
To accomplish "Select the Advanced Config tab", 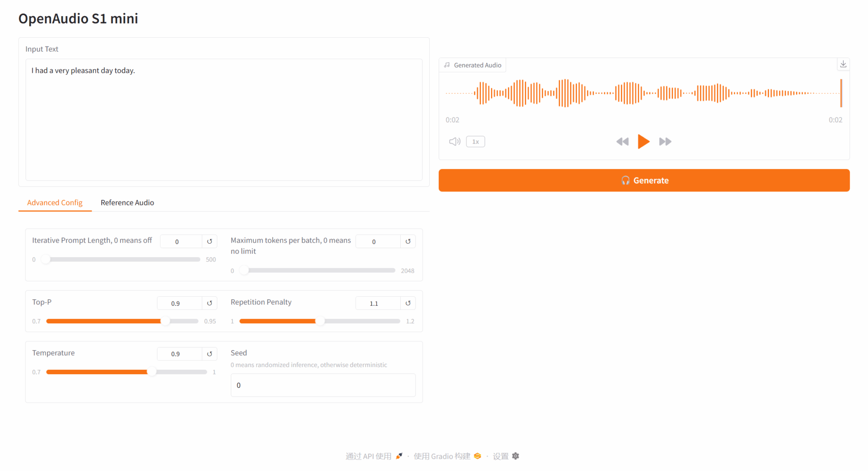I will 55,202.
